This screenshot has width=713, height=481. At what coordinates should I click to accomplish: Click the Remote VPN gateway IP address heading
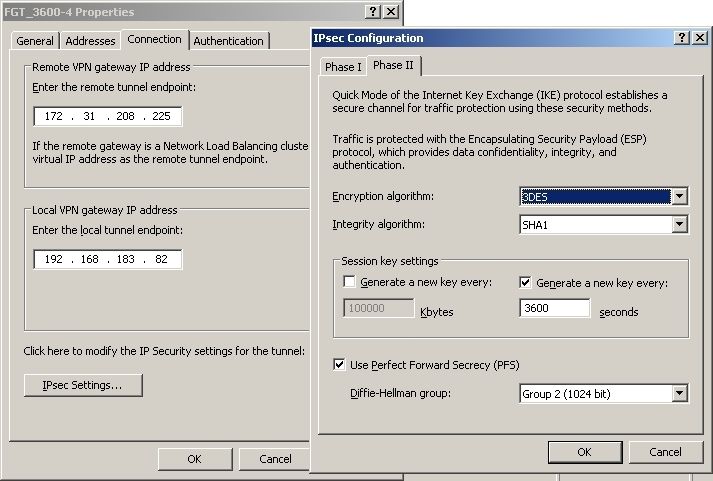(x=111, y=67)
